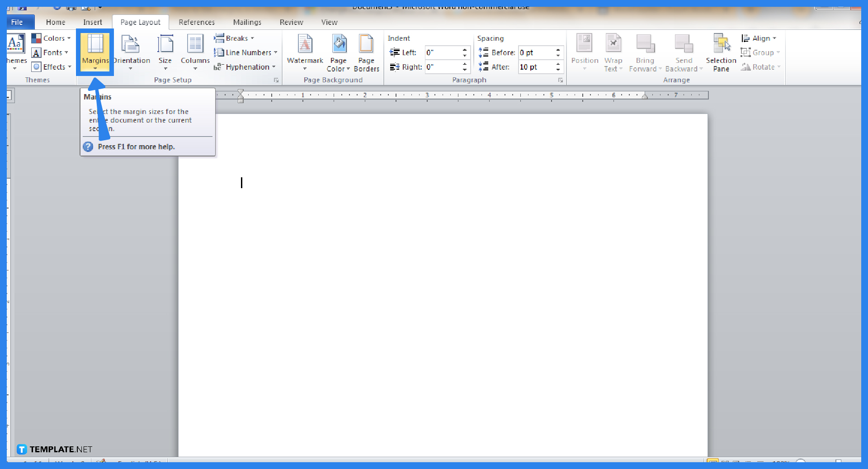Open the Paragraph dialog launcher
Viewport: 868px width, 469px height.
click(x=560, y=80)
